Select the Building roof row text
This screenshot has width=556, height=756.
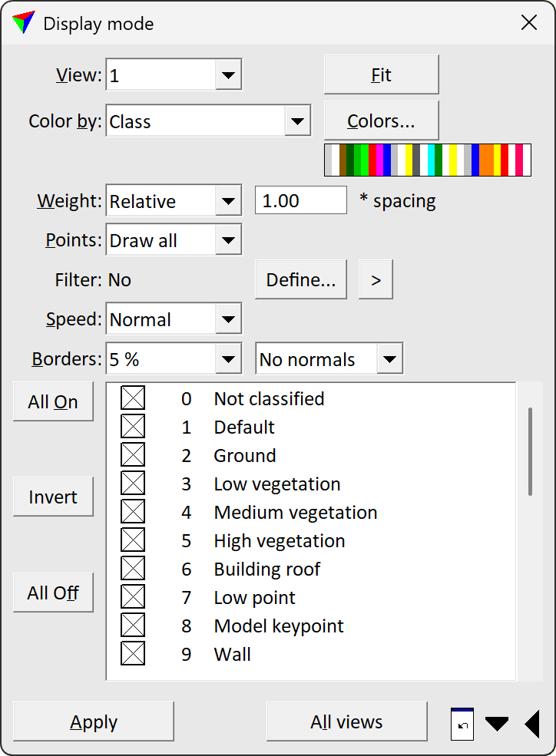(x=267, y=569)
